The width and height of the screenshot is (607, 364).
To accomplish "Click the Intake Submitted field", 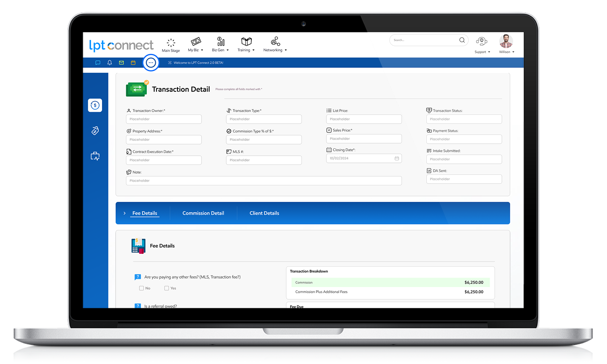I will click(464, 159).
